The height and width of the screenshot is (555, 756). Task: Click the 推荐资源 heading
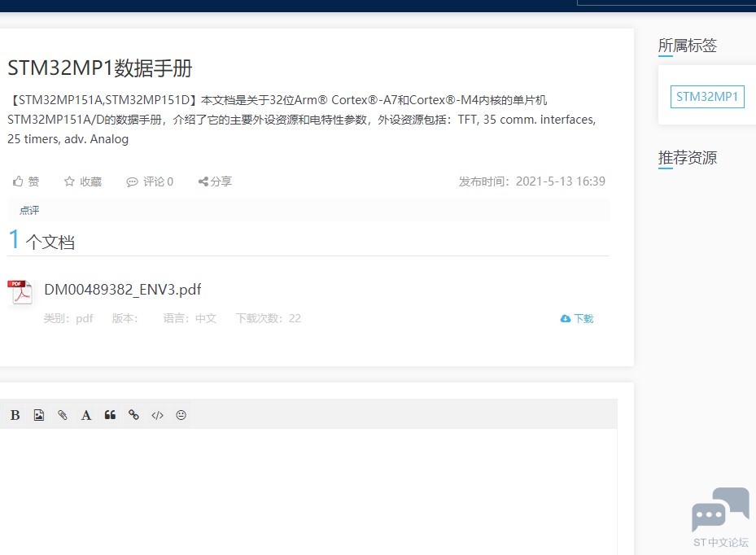coord(688,158)
